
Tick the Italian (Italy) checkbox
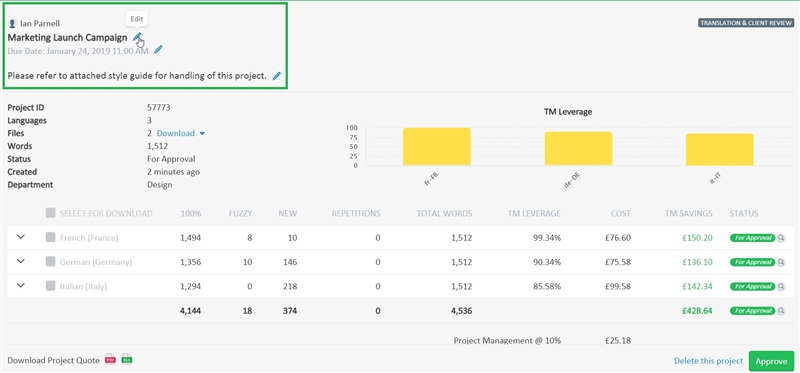tap(50, 286)
